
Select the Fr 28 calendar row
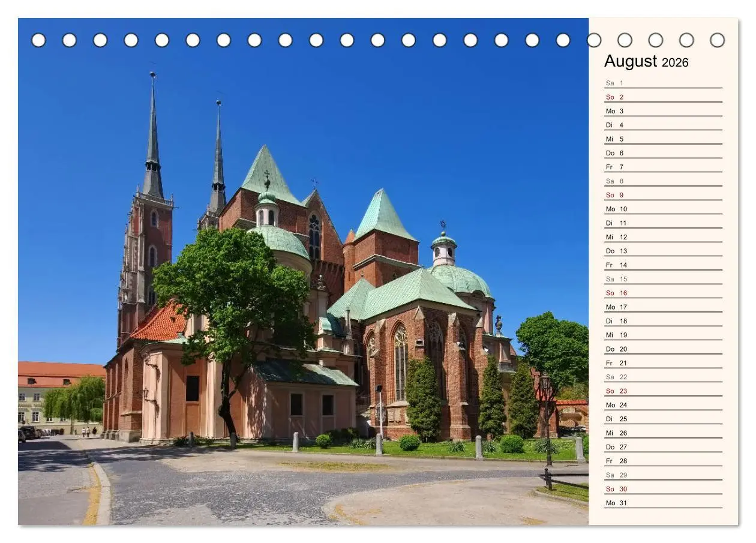coord(663,461)
